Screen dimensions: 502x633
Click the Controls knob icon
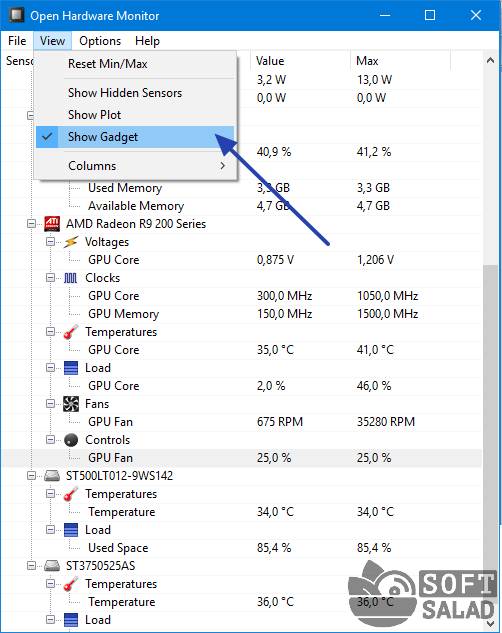pyautogui.click(x=71, y=440)
